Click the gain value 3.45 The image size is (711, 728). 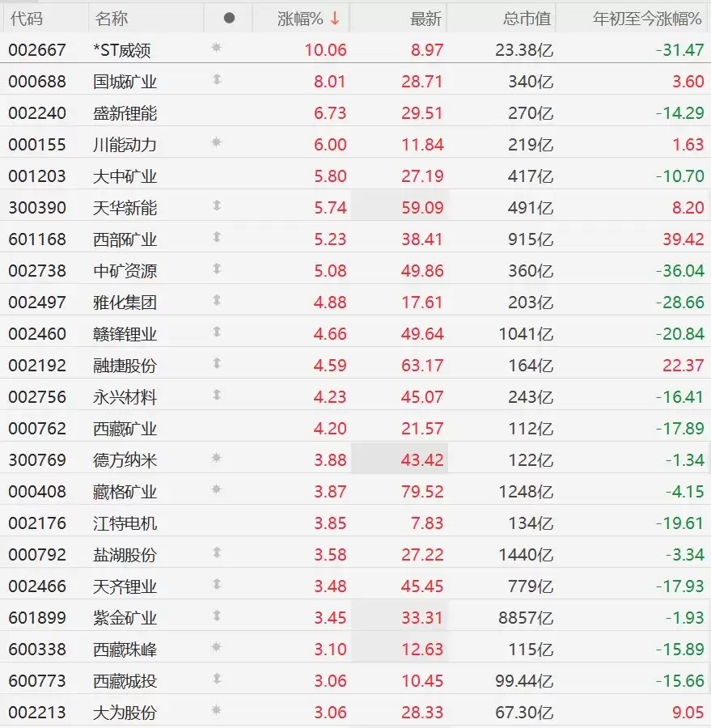point(330,618)
